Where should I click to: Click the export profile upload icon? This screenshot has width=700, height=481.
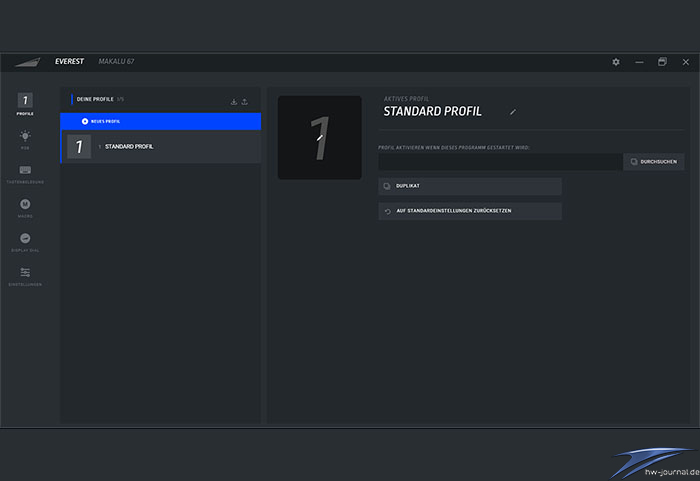click(x=245, y=102)
